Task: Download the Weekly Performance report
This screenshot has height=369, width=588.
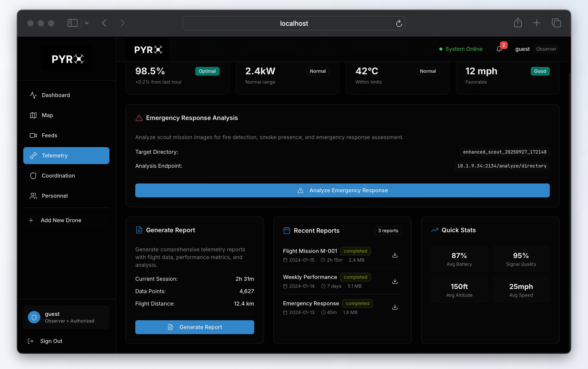Action: pos(395,281)
